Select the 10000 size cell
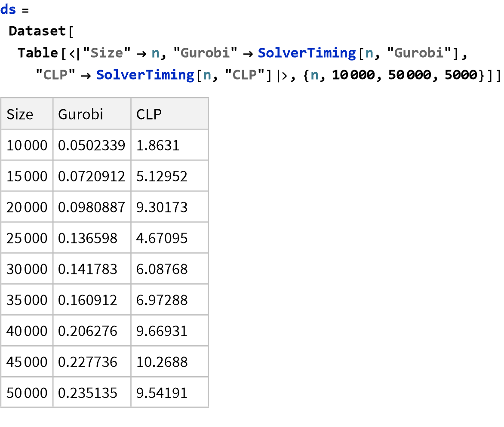Viewport: 504px width, 427px height. click(x=27, y=145)
